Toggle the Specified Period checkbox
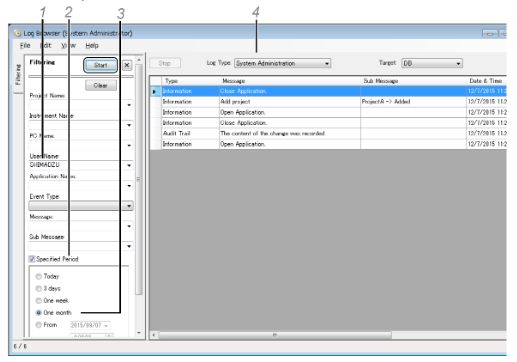The image size is (517, 362). click(32, 259)
